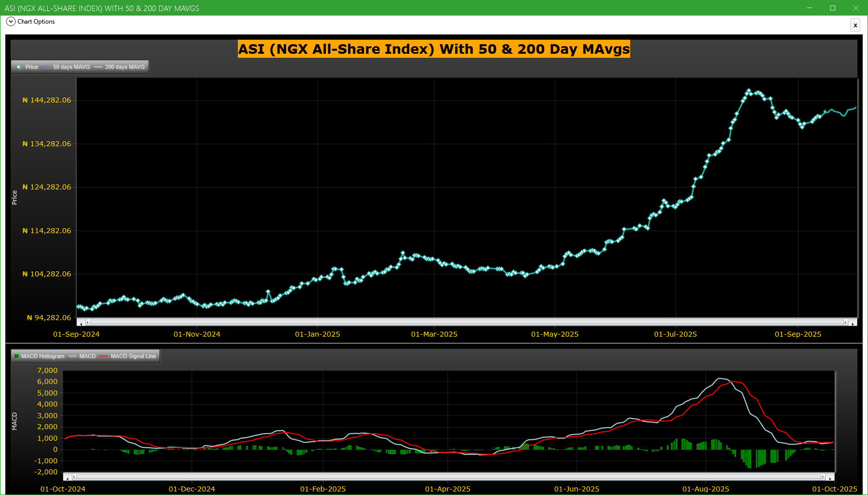
Task: Click the orange ASI chart title
Action: (x=433, y=49)
